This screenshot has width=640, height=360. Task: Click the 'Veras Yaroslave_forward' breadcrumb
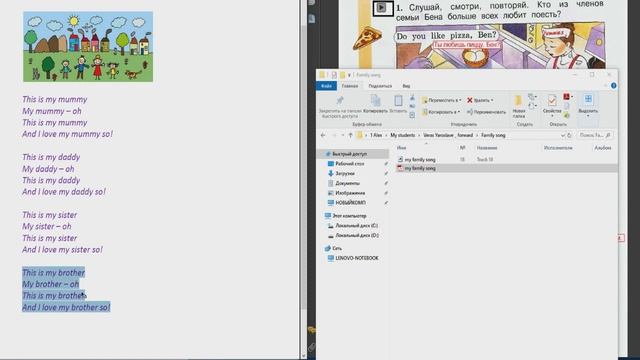point(448,135)
